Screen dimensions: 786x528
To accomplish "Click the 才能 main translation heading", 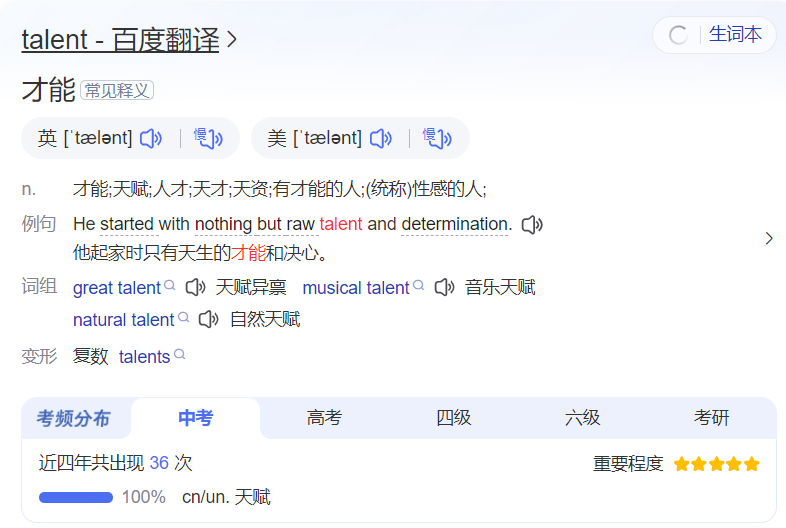I will 48,90.
